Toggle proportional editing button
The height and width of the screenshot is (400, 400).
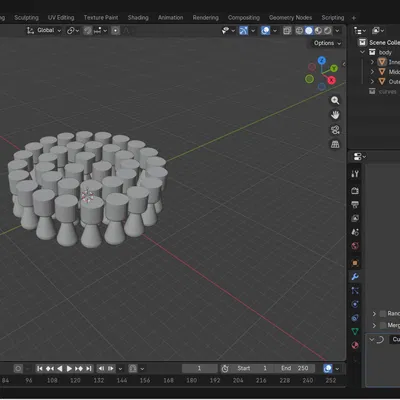(x=116, y=31)
